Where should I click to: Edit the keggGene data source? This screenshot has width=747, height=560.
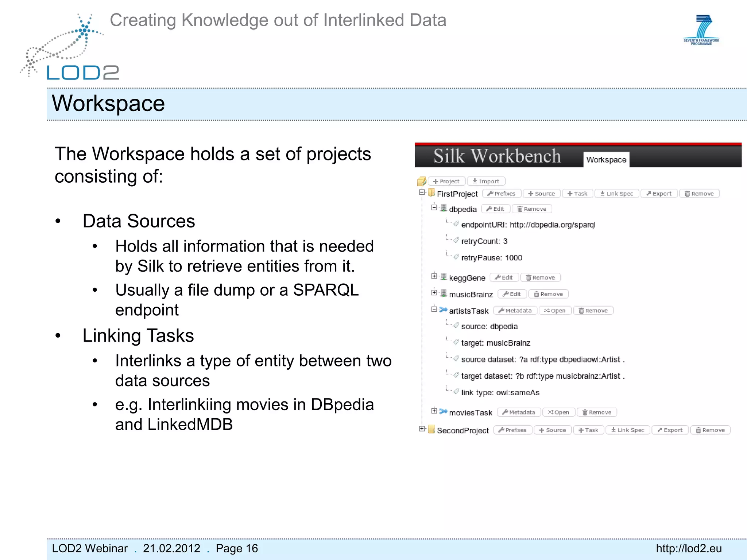click(x=504, y=277)
